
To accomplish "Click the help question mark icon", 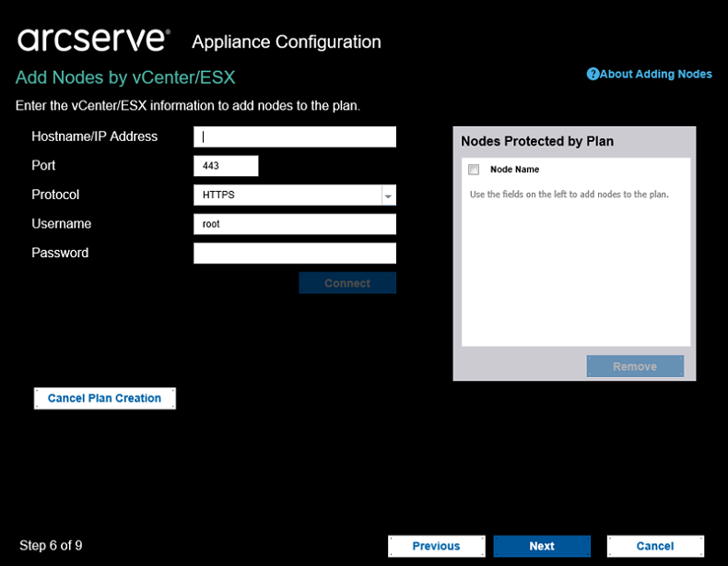I will click(x=593, y=74).
